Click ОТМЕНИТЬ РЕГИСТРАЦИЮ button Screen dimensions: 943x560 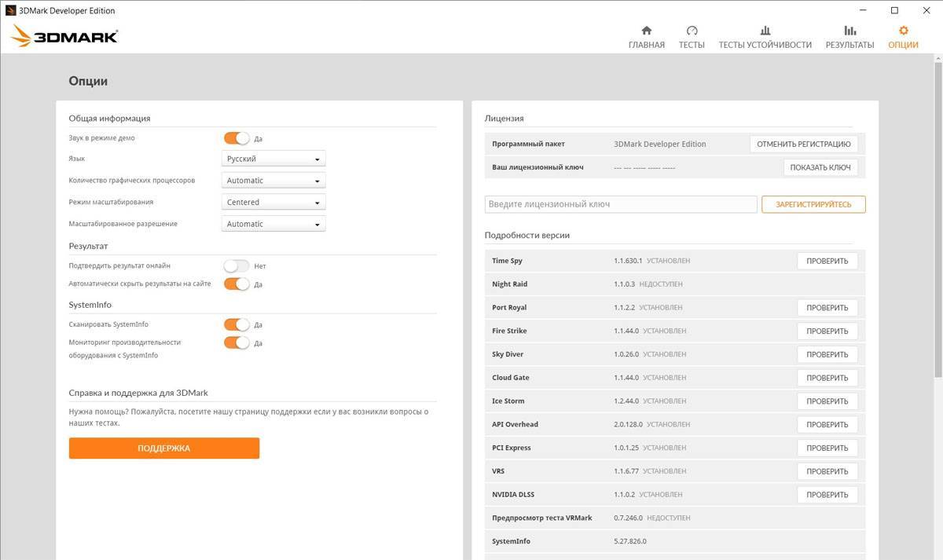pyautogui.click(x=803, y=145)
